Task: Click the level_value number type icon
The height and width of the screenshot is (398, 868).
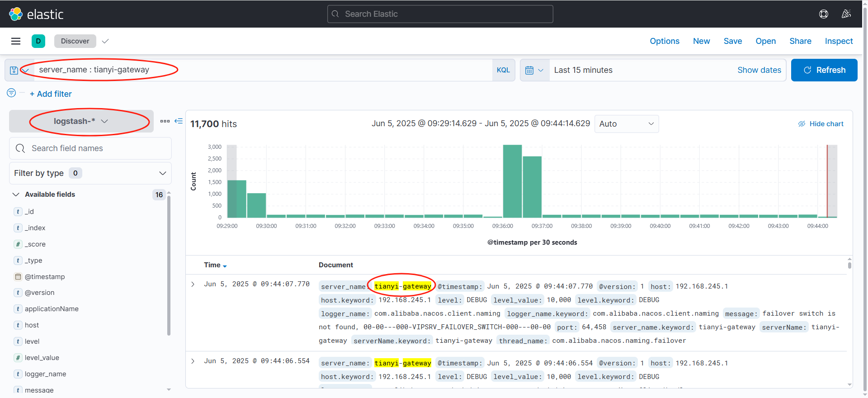Action: click(18, 358)
